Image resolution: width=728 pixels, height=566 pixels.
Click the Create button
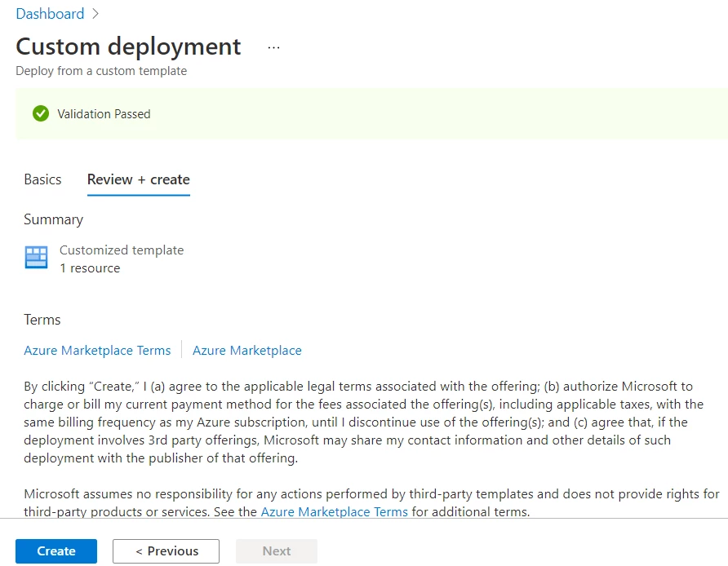pyautogui.click(x=56, y=551)
